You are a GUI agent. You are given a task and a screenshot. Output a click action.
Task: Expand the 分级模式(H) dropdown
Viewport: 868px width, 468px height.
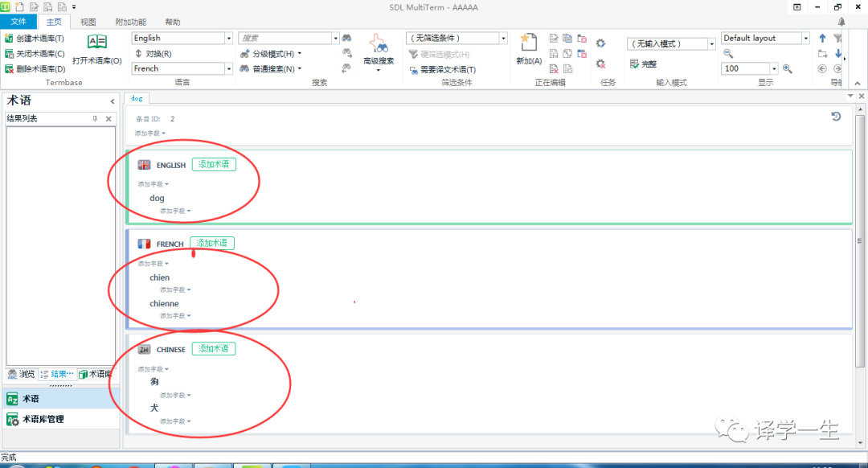(300, 54)
